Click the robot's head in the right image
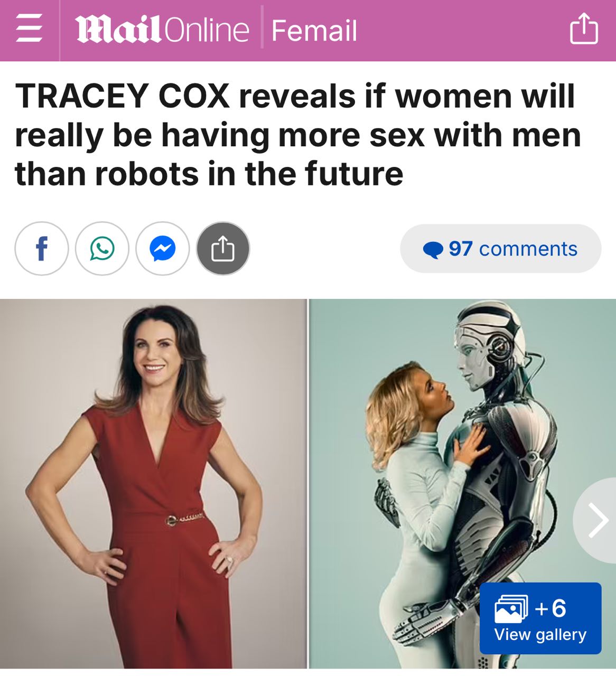The height and width of the screenshot is (676, 616). [x=490, y=343]
